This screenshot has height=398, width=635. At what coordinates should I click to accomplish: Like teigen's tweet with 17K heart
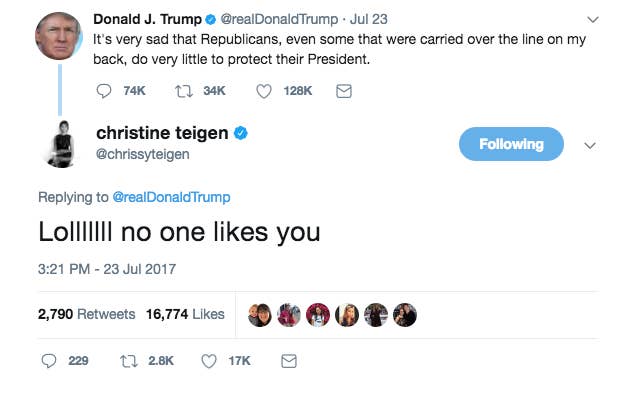tap(209, 361)
